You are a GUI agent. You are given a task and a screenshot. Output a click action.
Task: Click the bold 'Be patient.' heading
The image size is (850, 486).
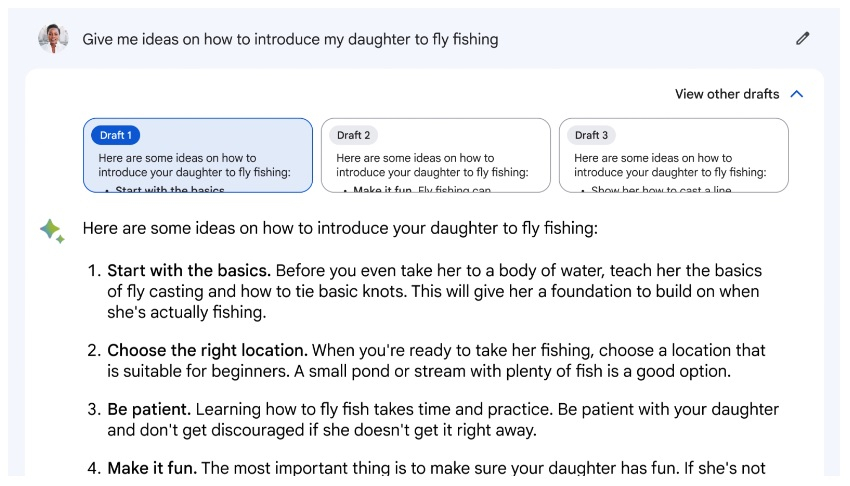[x=149, y=409]
